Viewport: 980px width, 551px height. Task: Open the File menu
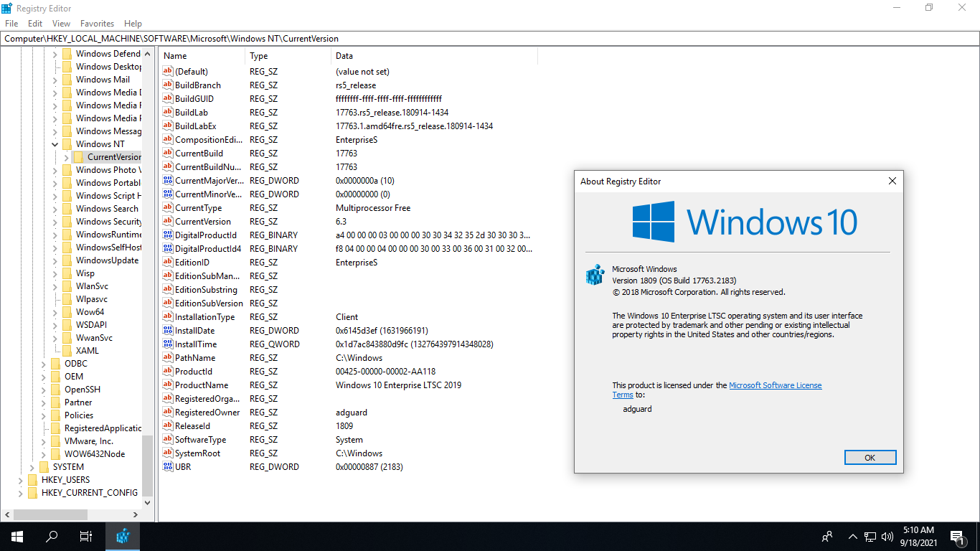(11, 24)
